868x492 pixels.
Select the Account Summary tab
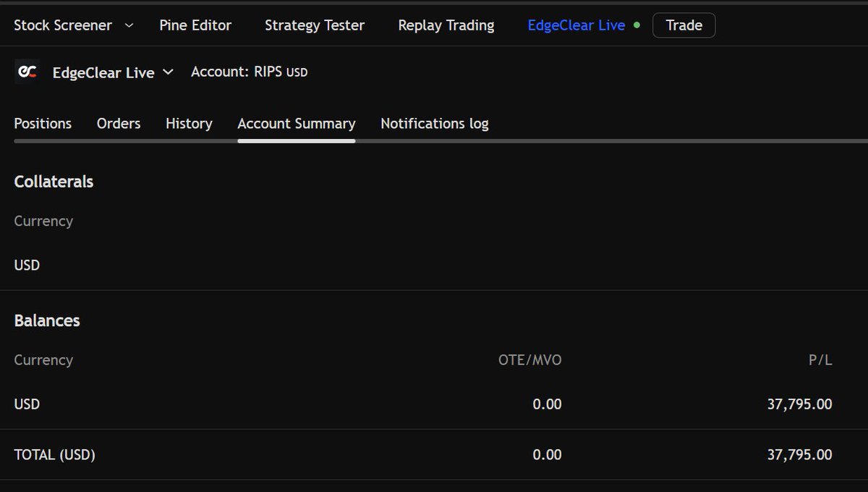[x=297, y=124]
